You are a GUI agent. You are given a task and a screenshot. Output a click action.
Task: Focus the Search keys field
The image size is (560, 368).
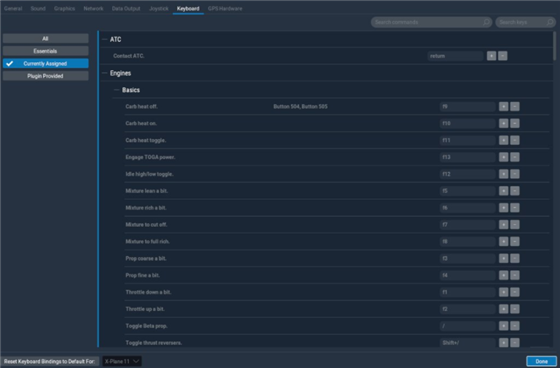525,22
